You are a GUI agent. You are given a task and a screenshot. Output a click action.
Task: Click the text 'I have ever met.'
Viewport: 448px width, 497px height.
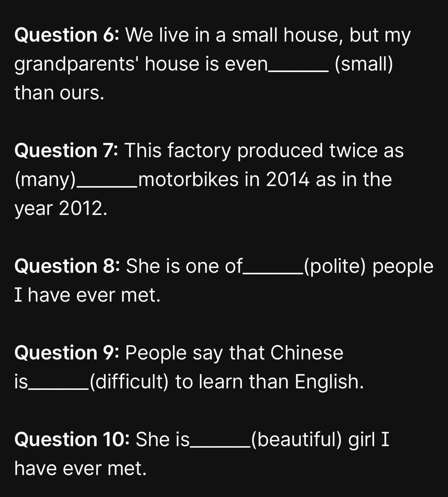click(x=87, y=295)
